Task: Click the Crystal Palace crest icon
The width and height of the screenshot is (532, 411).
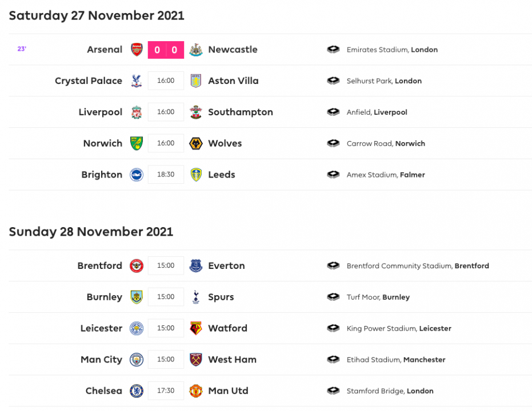Action: [x=137, y=81]
